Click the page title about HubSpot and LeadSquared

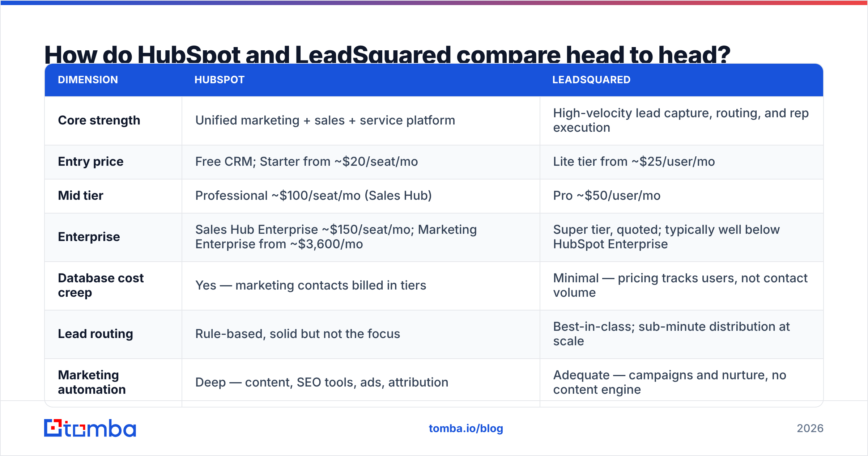tap(387, 54)
